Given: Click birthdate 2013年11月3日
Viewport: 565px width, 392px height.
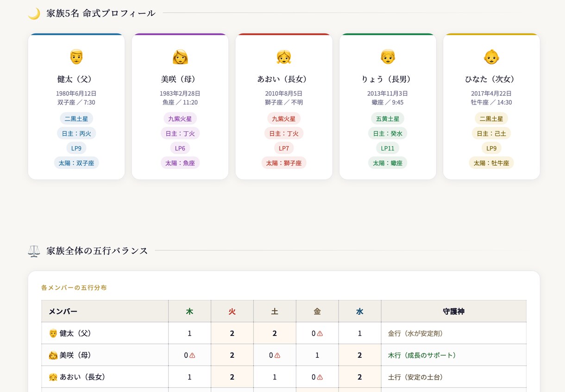Looking at the screenshot, I should 388,93.
